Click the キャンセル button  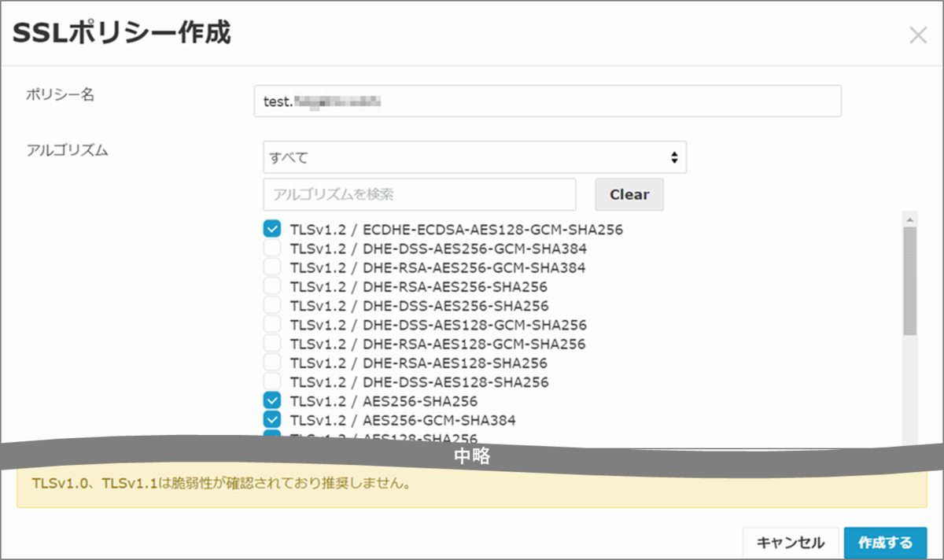pyautogui.click(x=791, y=543)
